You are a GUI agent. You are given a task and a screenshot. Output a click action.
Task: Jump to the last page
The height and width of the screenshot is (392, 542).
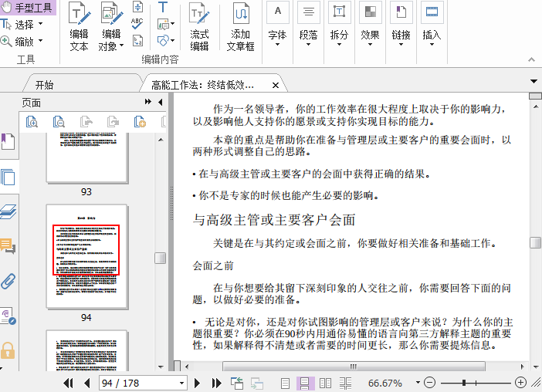(217, 383)
